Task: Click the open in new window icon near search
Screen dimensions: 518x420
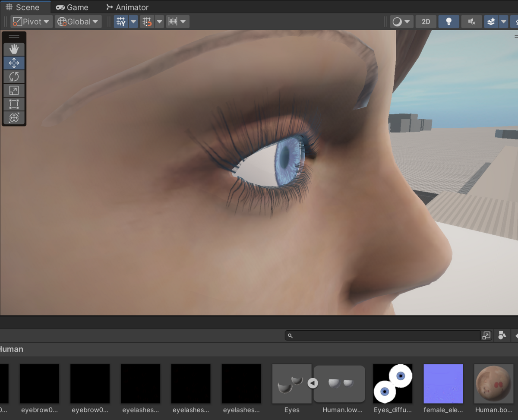Action: pos(487,335)
